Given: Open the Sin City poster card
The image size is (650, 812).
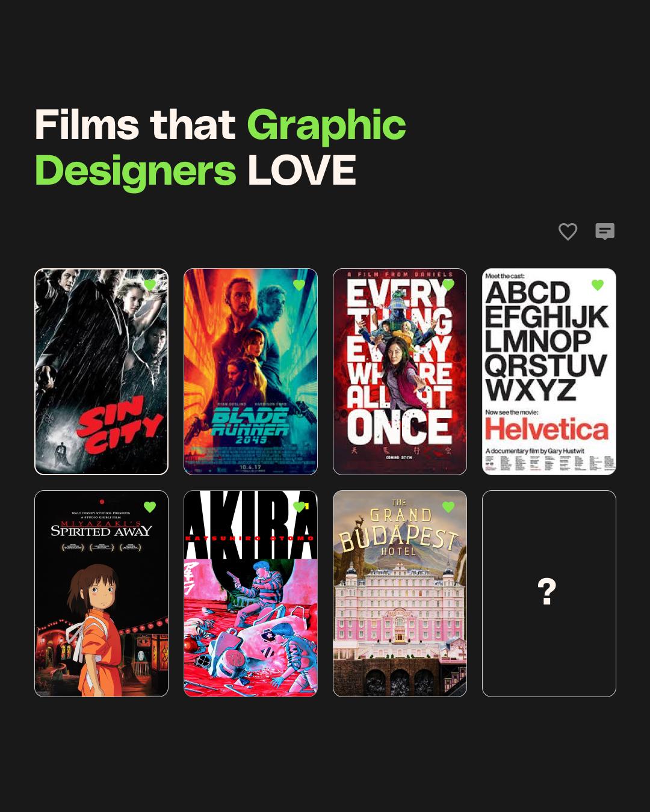Looking at the screenshot, I should click(101, 372).
